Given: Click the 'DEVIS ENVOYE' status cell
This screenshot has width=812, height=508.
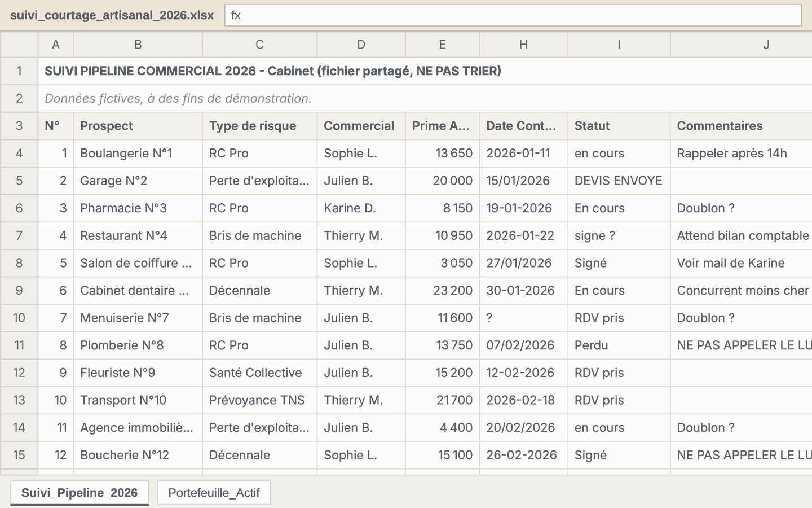Looking at the screenshot, I should (619, 181).
